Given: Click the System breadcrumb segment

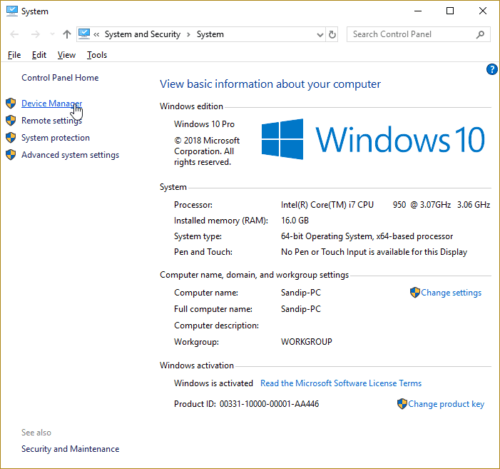Looking at the screenshot, I should [210, 34].
